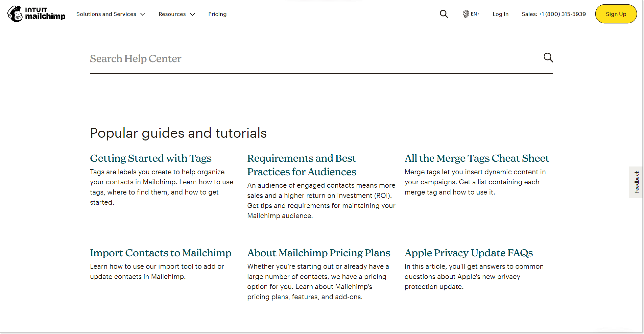Expand the Resources menu dropdown

point(176,14)
